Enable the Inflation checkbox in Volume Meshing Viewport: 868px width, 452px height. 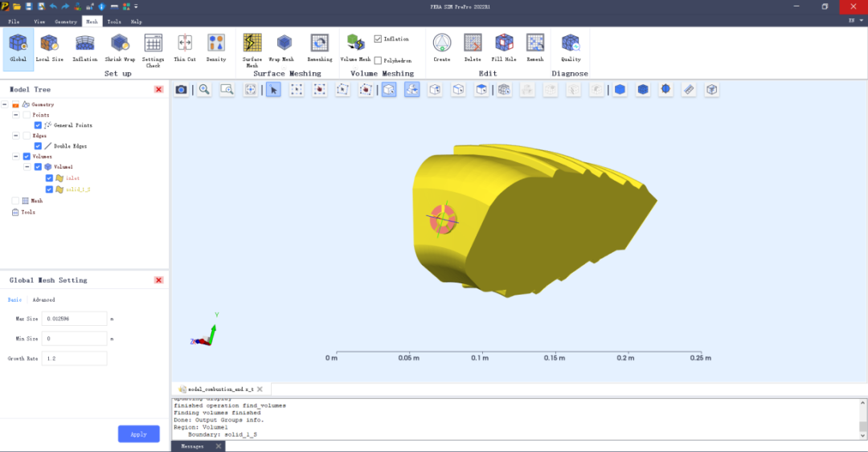378,39
